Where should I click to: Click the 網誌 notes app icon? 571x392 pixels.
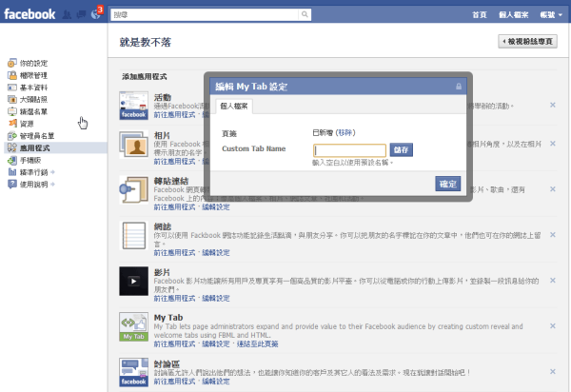[x=133, y=236]
